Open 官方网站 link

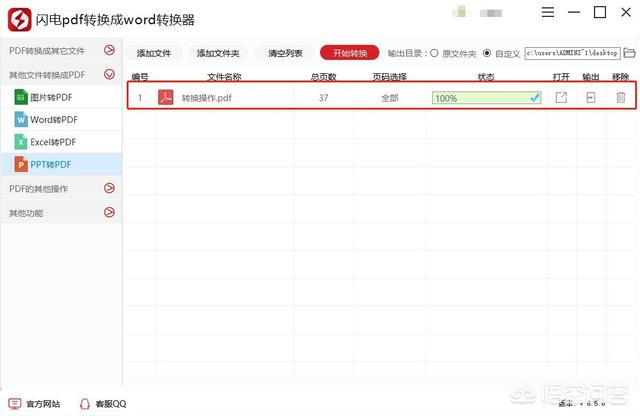(x=43, y=404)
